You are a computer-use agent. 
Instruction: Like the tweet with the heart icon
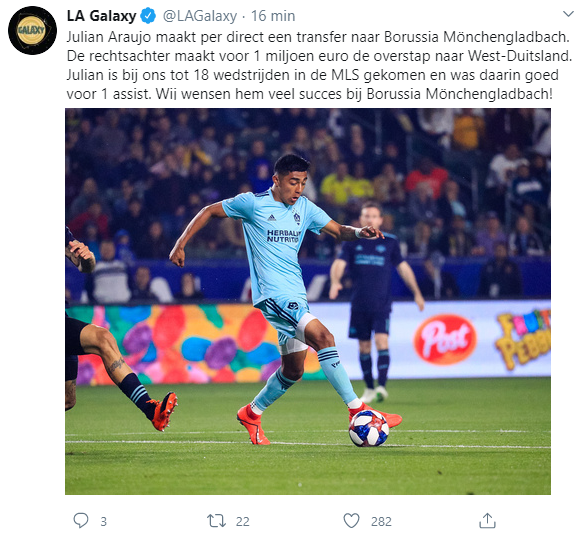pos(351,521)
